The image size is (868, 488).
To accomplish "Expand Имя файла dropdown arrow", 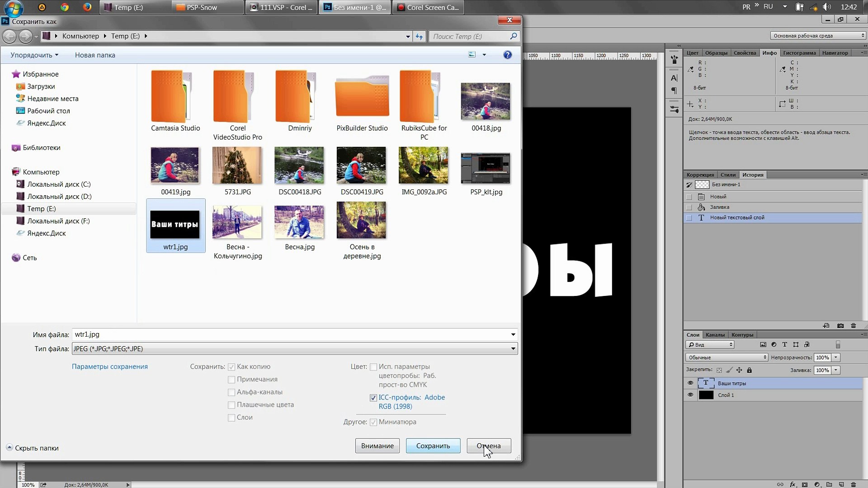I will click(x=513, y=335).
